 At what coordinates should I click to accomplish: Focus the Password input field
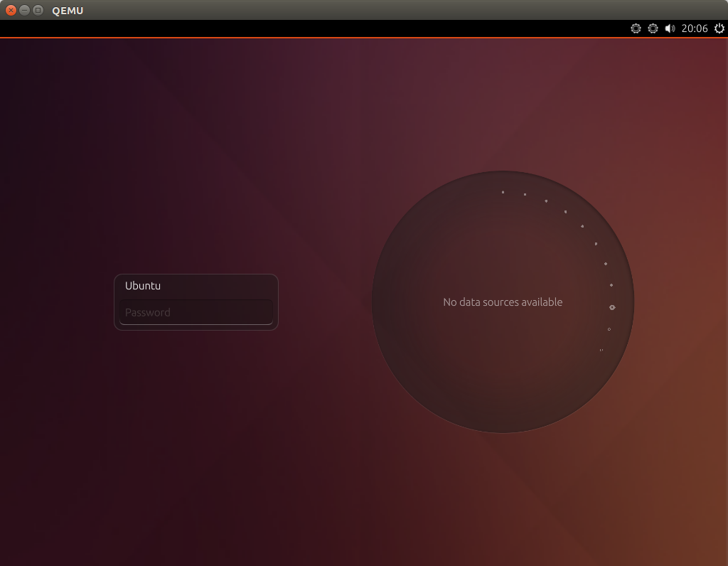tap(196, 312)
